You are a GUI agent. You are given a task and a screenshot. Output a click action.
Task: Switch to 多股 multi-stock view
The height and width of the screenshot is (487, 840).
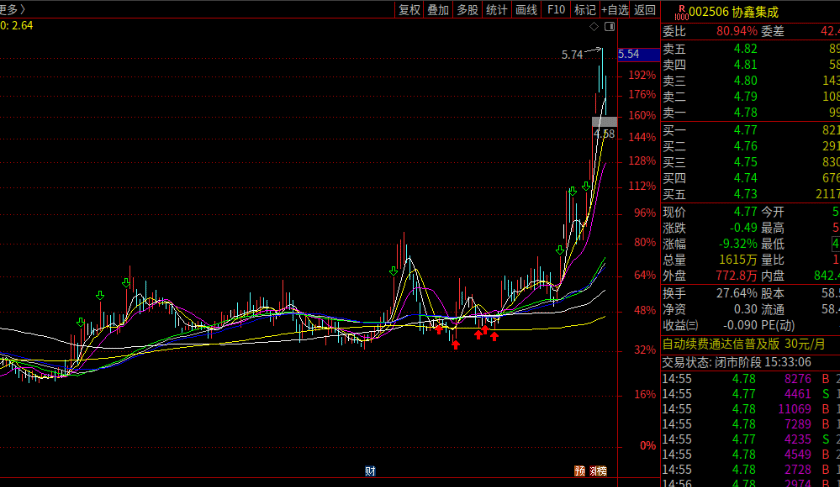[467, 9]
